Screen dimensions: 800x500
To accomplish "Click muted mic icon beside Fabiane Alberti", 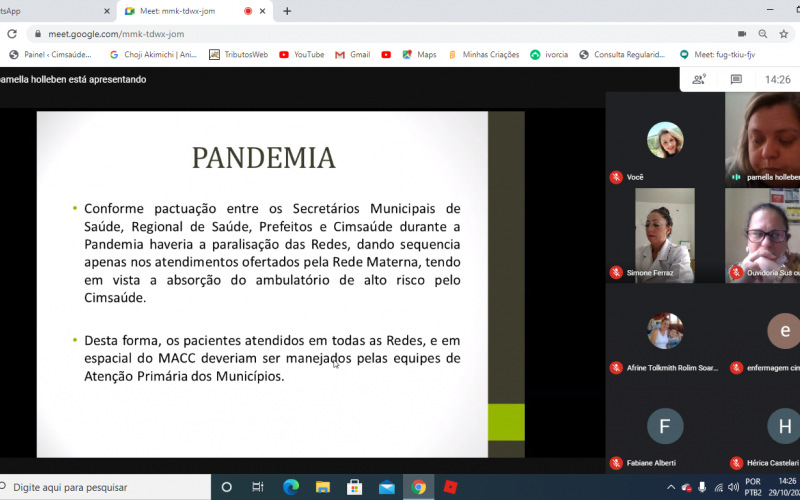I will coord(616,463).
